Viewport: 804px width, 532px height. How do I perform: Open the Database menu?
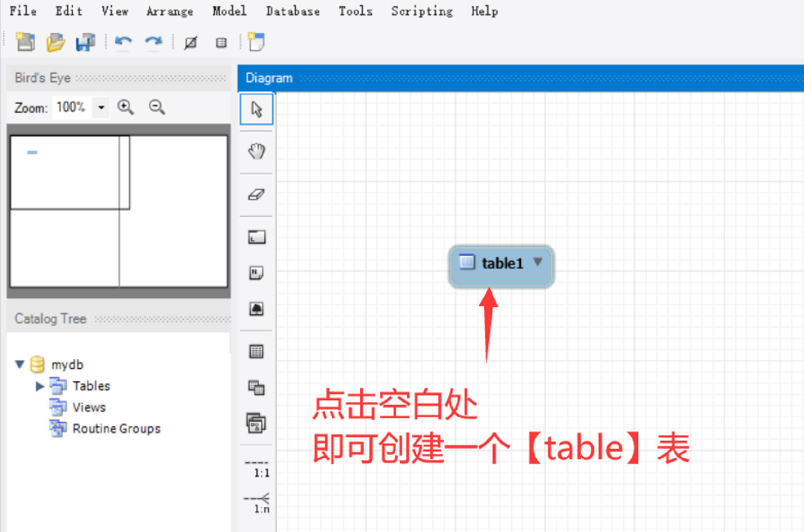point(293,11)
